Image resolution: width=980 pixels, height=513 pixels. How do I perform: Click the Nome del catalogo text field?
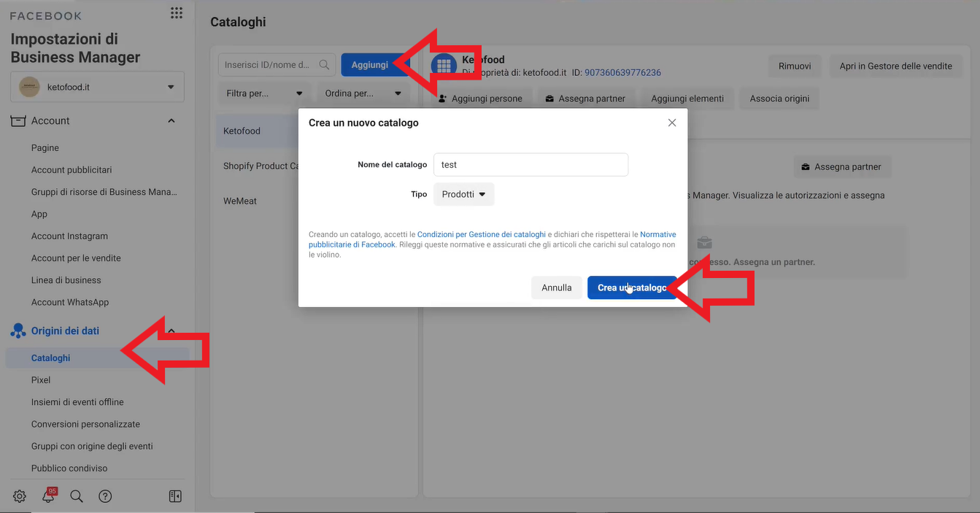pos(530,165)
